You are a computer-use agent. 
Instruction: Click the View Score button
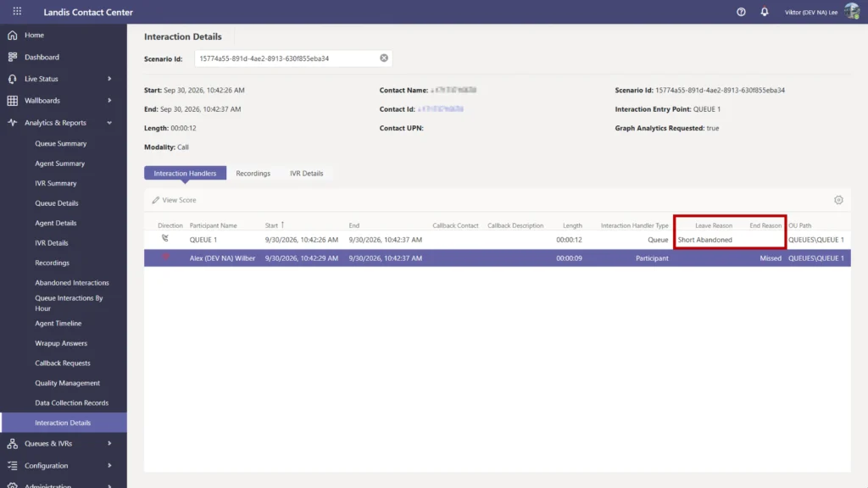(174, 200)
